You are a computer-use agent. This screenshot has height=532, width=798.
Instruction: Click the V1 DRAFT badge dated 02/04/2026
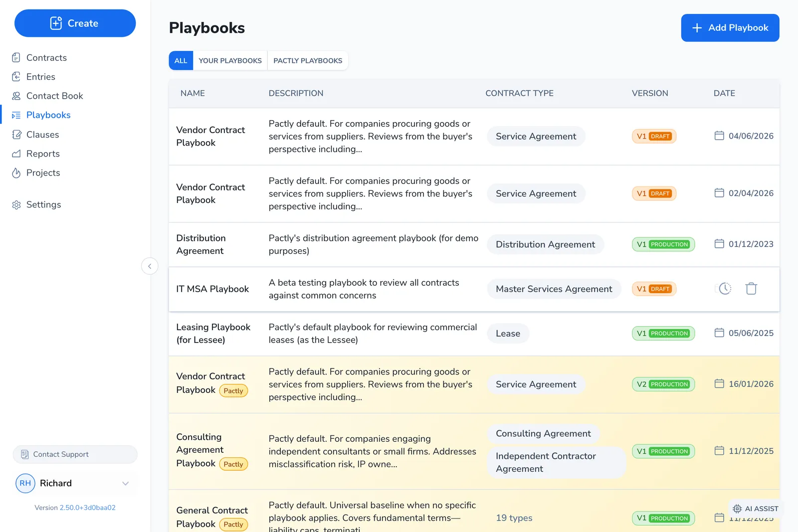point(654,193)
